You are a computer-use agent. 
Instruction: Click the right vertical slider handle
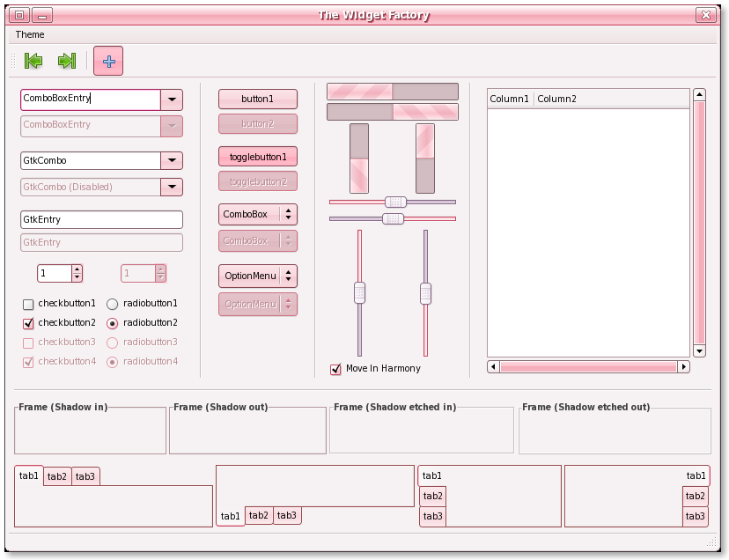425,294
